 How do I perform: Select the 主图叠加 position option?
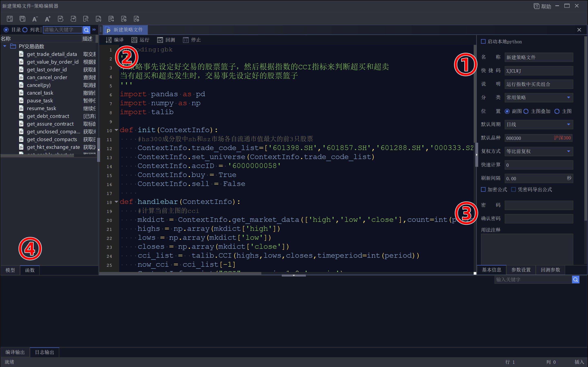click(526, 111)
